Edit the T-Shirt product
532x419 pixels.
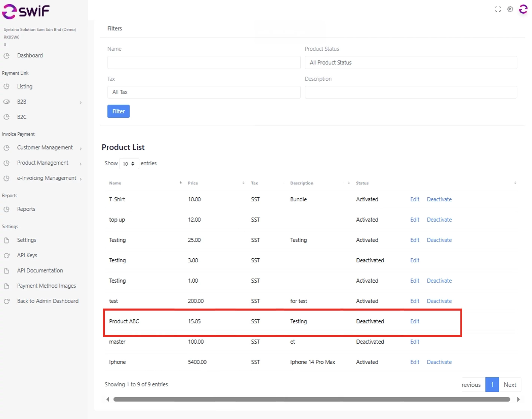[415, 199]
